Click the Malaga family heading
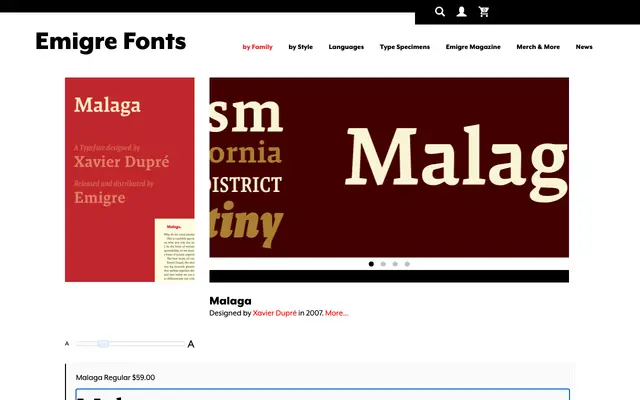The height and width of the screenshot is (400, 640). 230,301
